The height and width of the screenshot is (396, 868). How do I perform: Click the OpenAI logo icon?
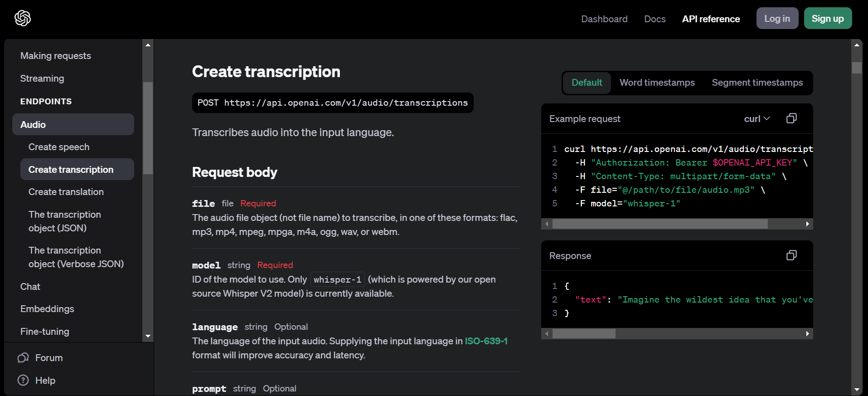(23, 18)
